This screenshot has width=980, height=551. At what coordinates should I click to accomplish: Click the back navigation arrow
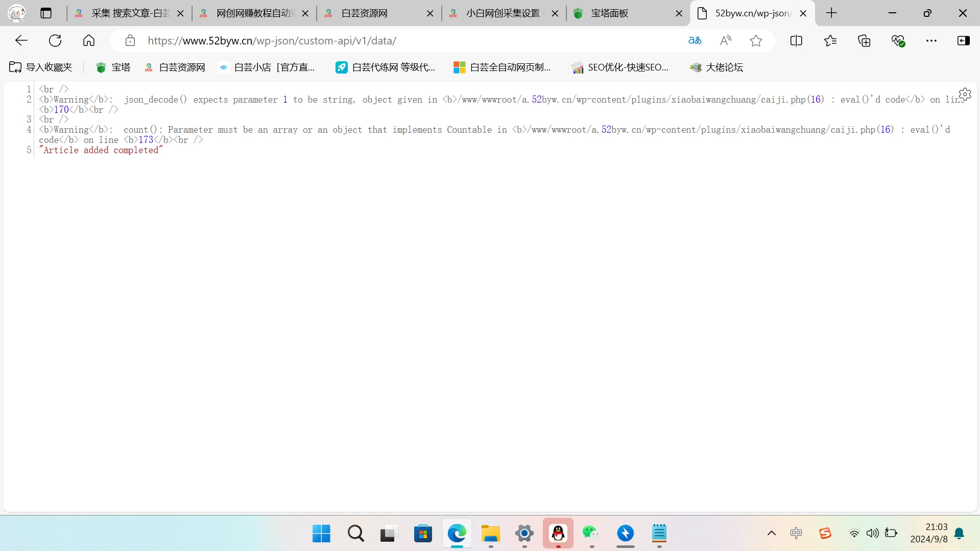pyautogui.click(x=21, y=41)
